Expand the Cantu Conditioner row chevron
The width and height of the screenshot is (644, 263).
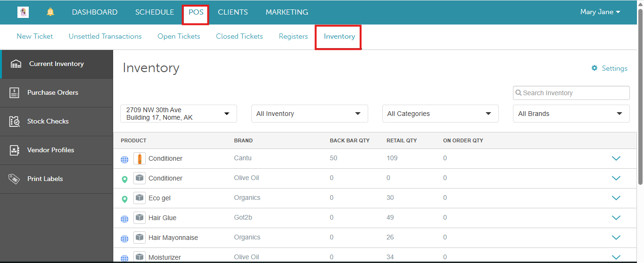pyautogui.click(x=616, y=158)
